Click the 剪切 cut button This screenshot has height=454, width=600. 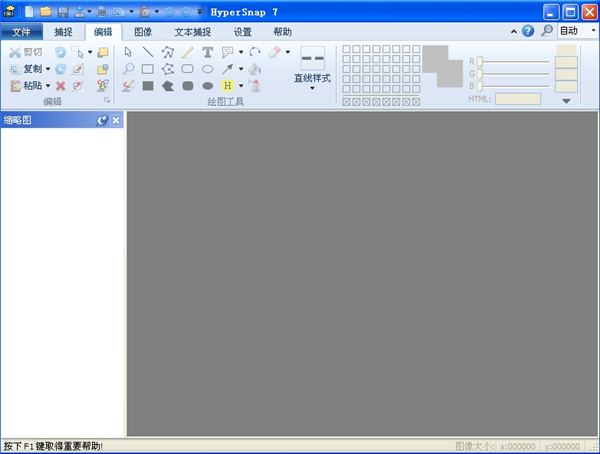pyautogui.click(x=26, y=52)
